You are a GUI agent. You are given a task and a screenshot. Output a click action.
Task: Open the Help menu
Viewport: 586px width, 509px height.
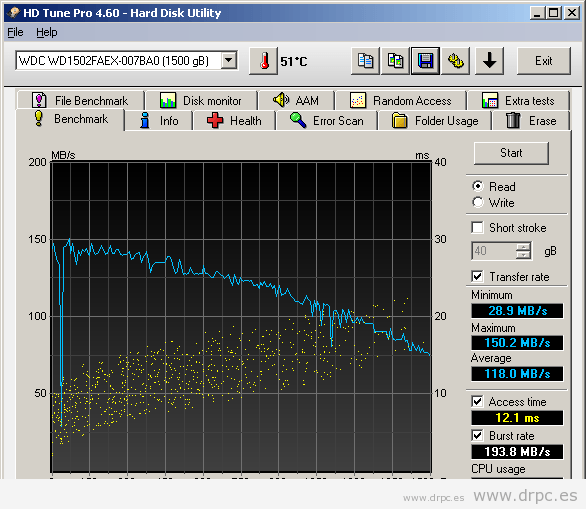point(47,33)
